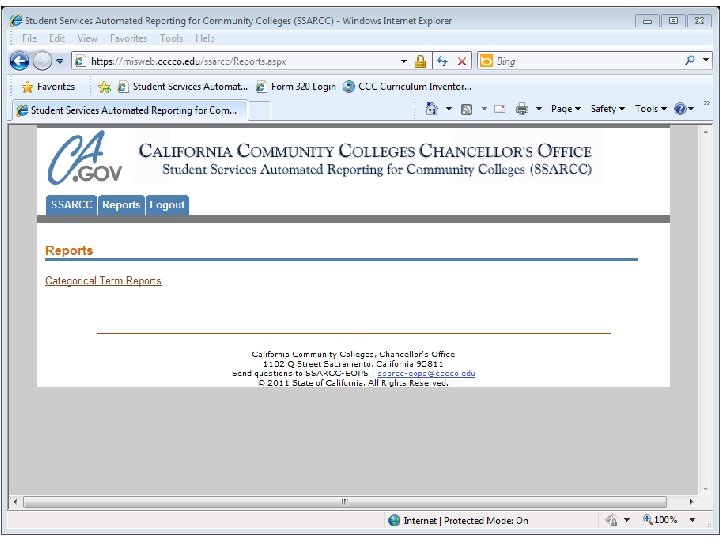Click the search magnifier icon
This screenshot has width=720, height=540.
coord(690,60)
